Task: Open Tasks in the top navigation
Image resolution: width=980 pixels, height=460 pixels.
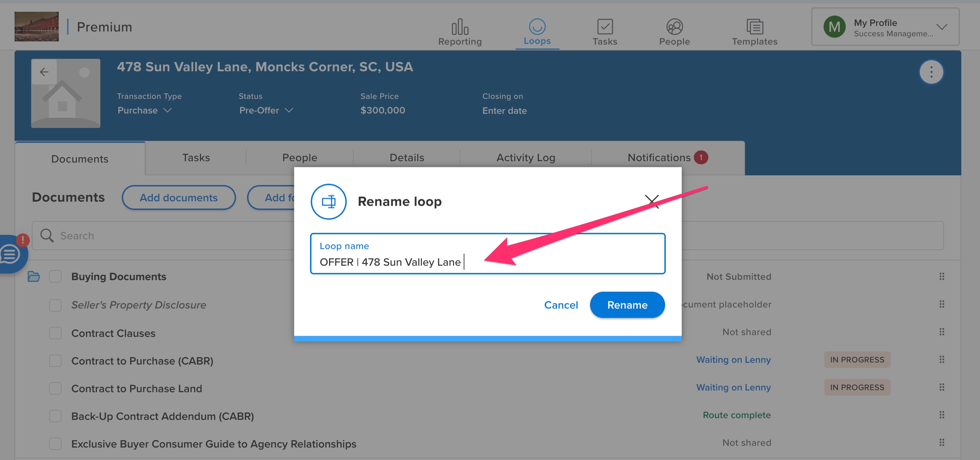Action: [605, 32]
